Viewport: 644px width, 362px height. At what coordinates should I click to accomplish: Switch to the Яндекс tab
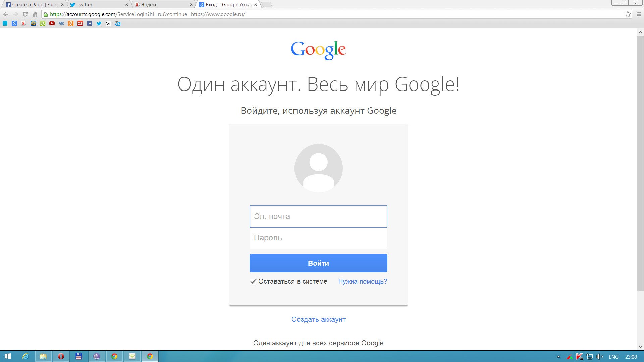(x=163, y=5)
